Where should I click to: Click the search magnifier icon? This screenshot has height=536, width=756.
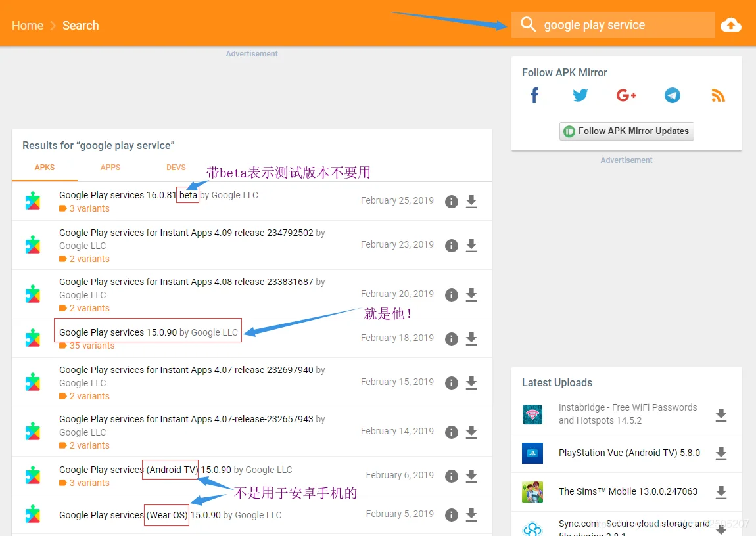(x=528, y=24)
